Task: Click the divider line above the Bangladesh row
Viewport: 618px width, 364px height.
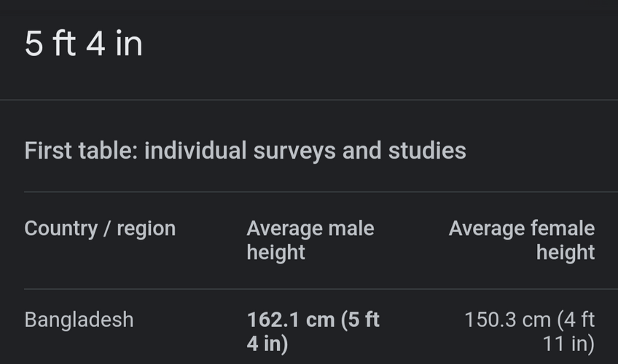Action: tap(309, 289)
